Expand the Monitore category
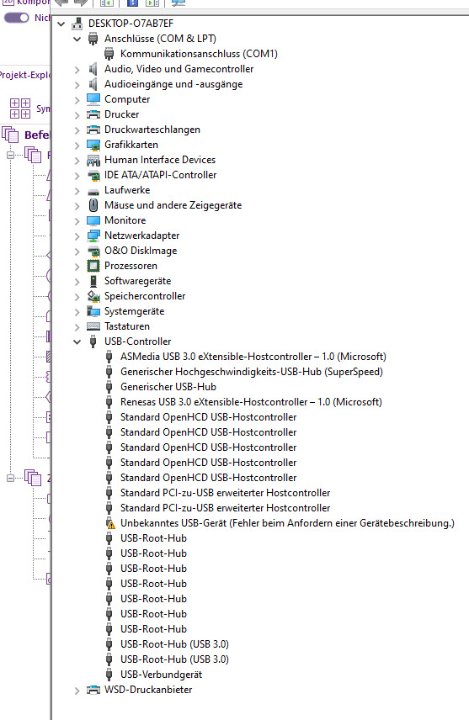 click(x=77, y=220)
